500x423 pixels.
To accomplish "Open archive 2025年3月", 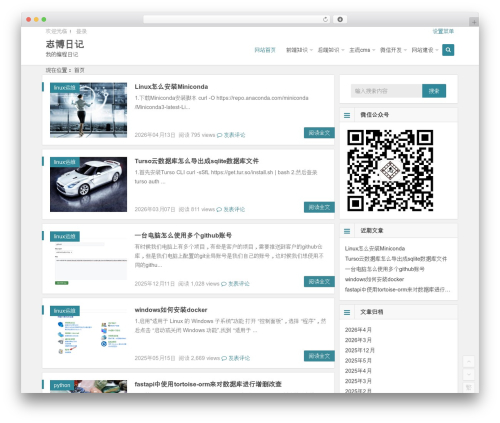I will tap(358, 381).
